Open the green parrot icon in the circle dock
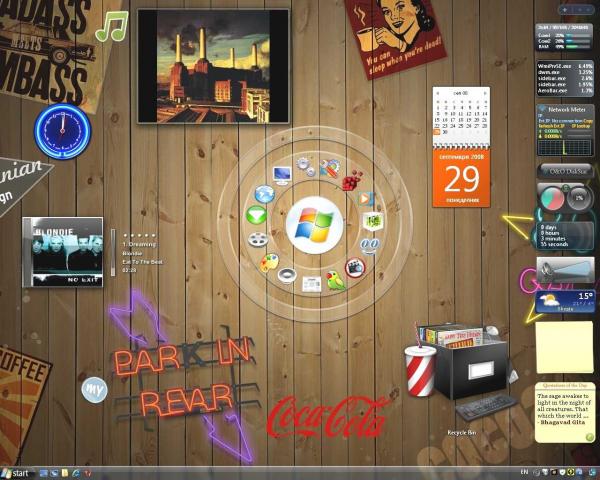Screen dimensions: 600x480 [335, 281]
